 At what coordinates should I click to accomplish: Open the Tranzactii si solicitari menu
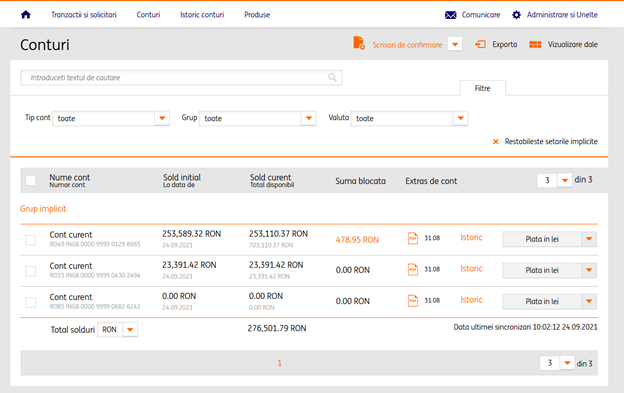pos(84,15)
